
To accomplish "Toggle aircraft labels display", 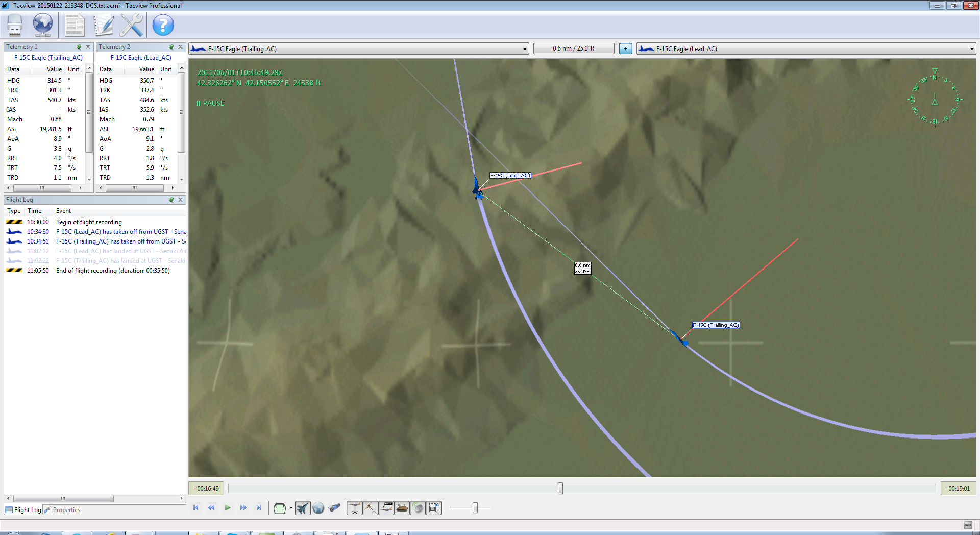I will pos(386,508).
